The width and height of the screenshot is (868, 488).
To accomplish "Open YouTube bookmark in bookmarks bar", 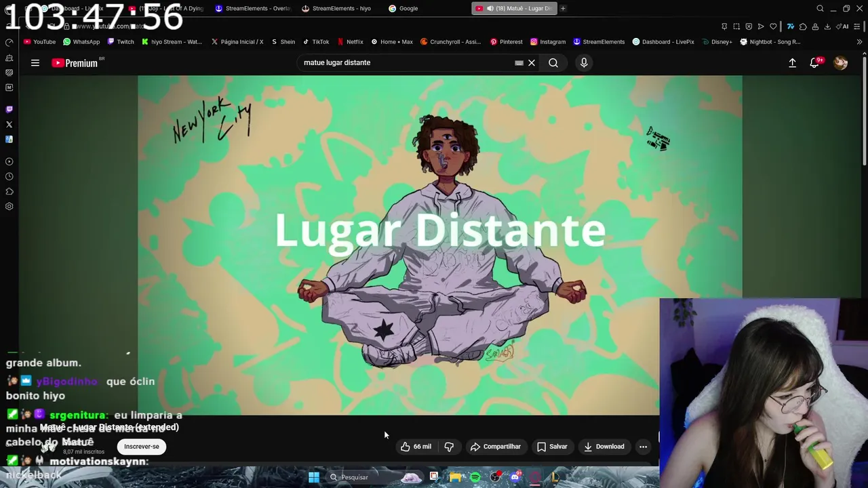I will tap(39, 42).
